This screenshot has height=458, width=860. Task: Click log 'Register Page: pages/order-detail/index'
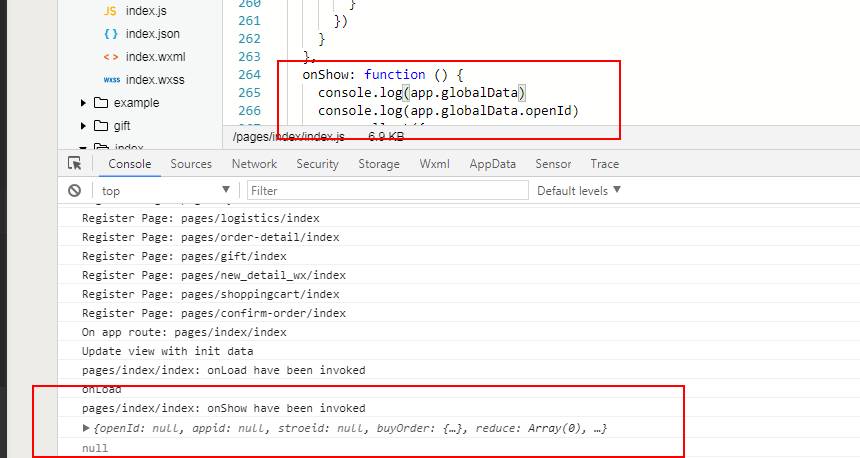(211, 237)
